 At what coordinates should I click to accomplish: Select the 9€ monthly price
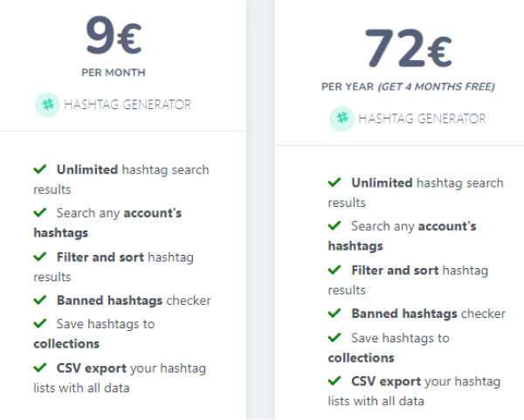point(114,36)
